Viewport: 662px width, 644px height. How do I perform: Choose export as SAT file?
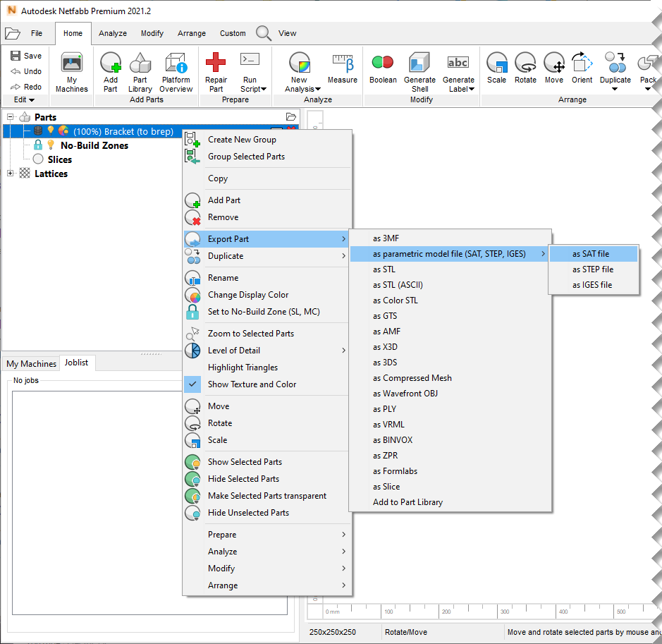[x=594, y=254]
